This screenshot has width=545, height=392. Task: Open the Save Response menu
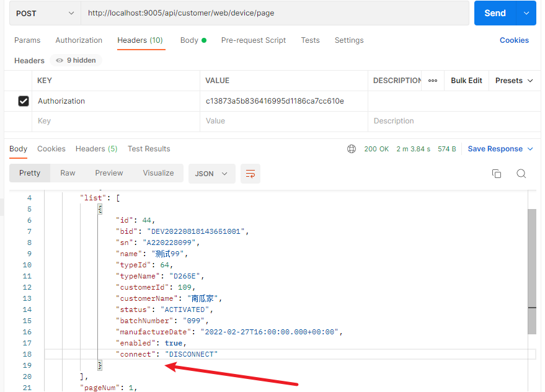click(500, 149)
